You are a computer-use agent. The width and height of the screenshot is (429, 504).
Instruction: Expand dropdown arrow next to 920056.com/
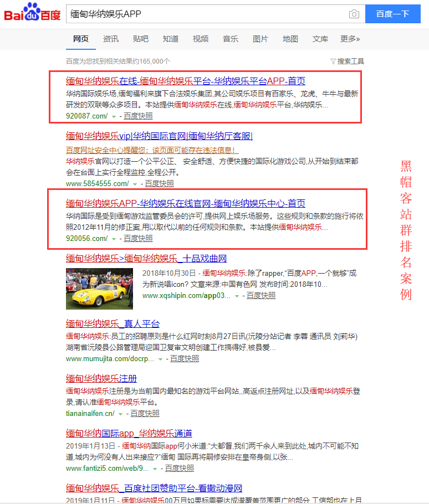point(114,239)
